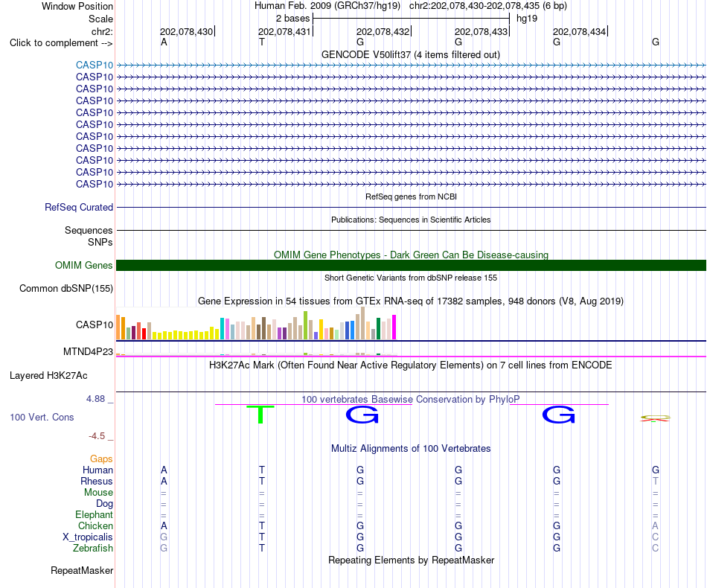
Task: Click 'Publications: Sequences in Scientific Articles' title
Action: (x=411, y=220)
